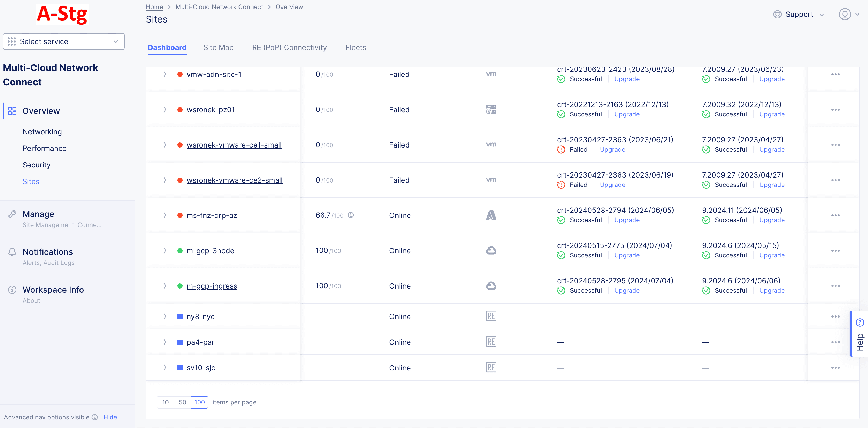Expand the sv10-sjc row
Image resolution: width=868 pixels, height=428 pixels.
point(165,368)
